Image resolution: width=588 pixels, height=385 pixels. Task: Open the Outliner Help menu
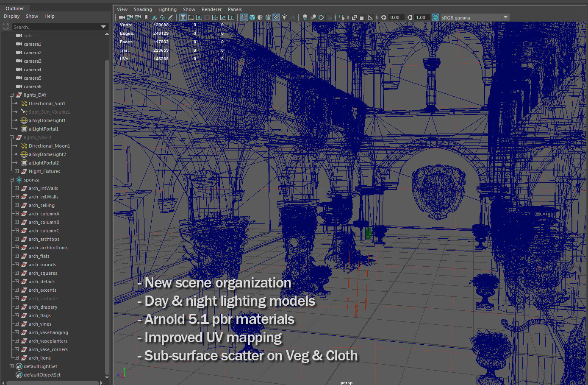(x=50, y=16)
